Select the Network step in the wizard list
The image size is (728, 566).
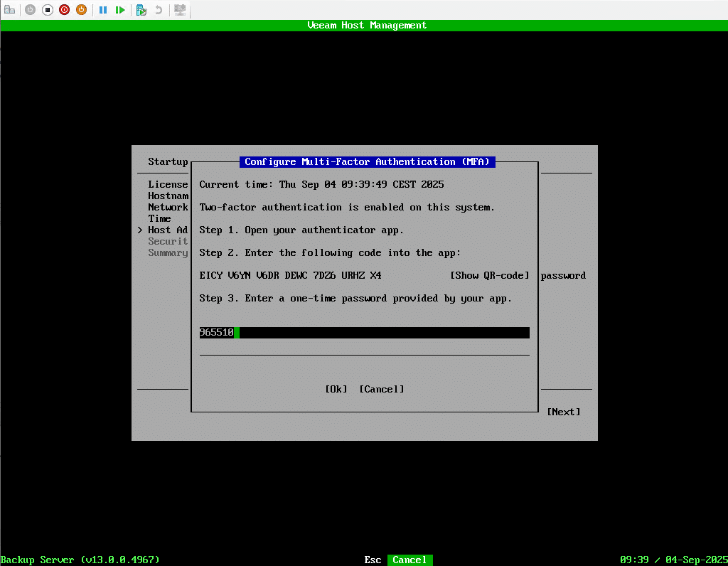click(x=168, y=207)
